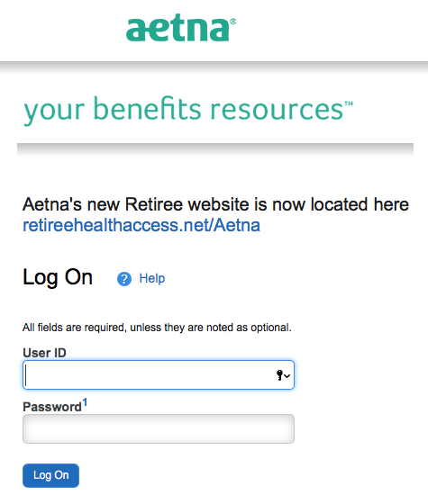Screen dimensions: 428x504
Task: Click the key autofill icon in User ID
Action: (279, 375)
